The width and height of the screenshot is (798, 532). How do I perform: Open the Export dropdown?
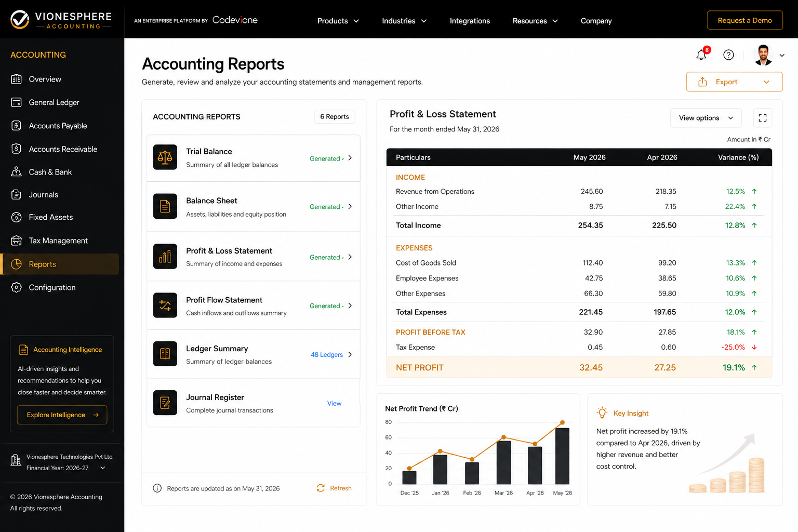(x=734, y=82)
